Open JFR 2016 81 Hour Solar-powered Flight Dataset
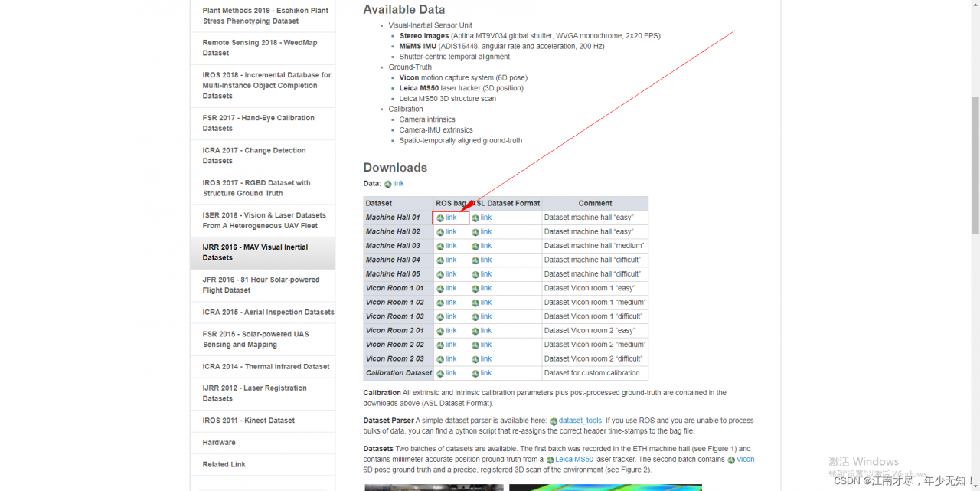980x491 pixels. [263, 285]
